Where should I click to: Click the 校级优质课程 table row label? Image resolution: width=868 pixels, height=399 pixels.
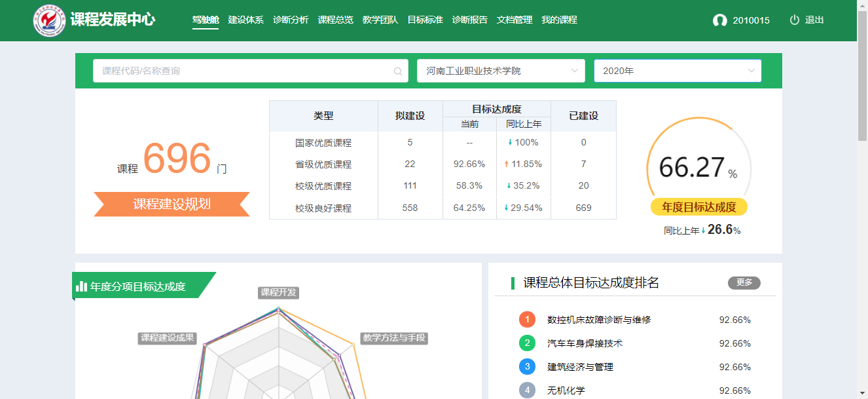(x=323, y=186)
